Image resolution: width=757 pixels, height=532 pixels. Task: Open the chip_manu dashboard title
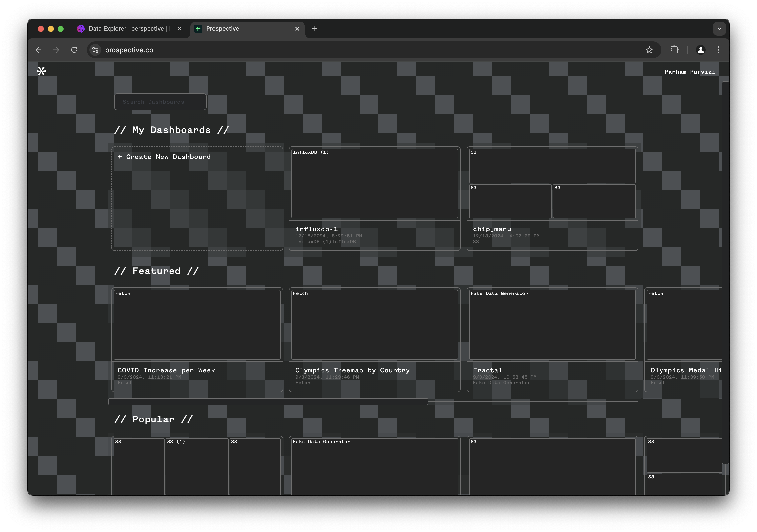(492, 229)
